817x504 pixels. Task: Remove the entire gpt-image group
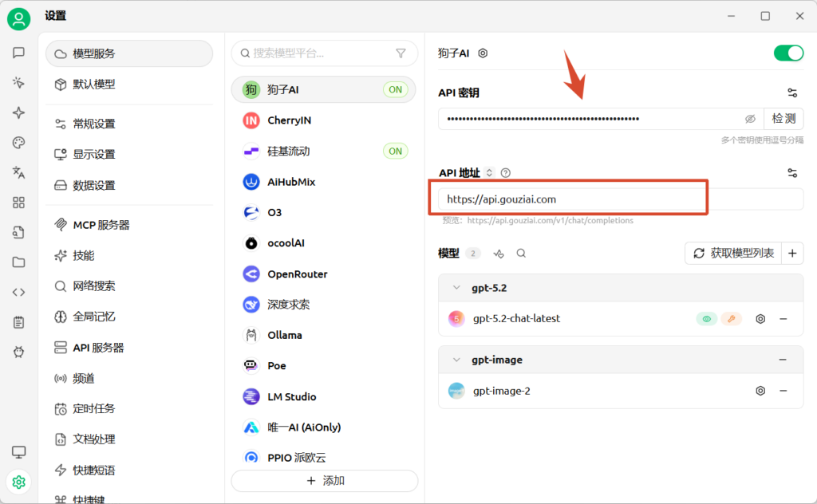pyautogui.click(x=783, y=360)
